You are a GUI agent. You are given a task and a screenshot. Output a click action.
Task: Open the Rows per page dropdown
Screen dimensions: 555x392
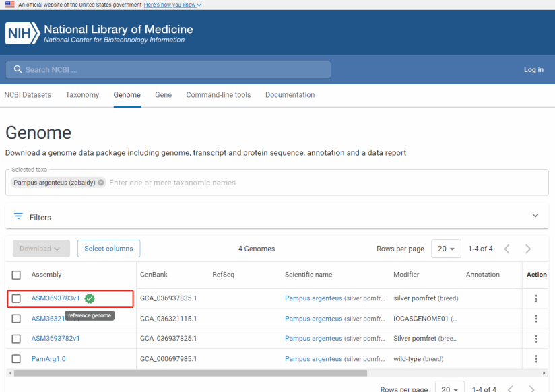click(x=446, y=249)
